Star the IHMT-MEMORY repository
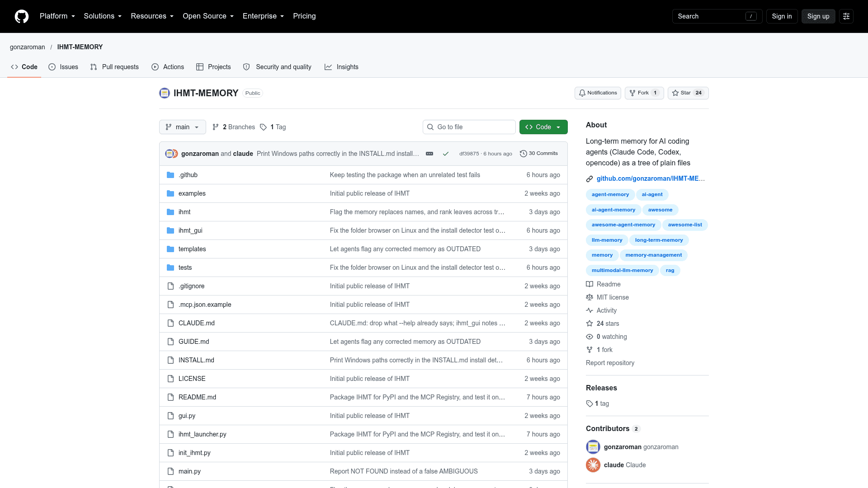The image size is (868, 488). (x=688, y=93)
